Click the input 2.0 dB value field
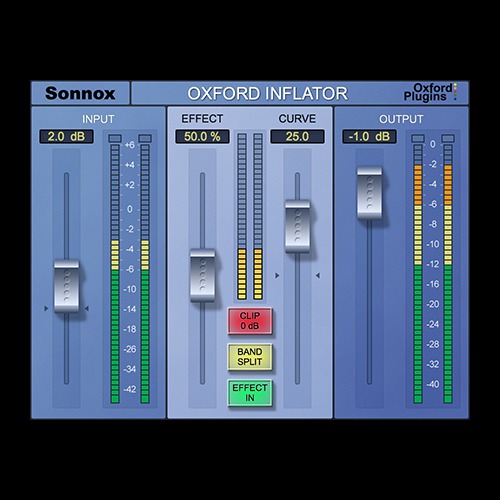The image size is (500, 500). point(66,137)
